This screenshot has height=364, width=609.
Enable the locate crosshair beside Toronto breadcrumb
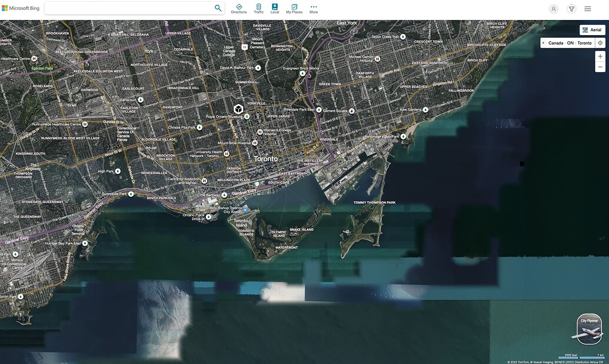click(x=599, y=42)
